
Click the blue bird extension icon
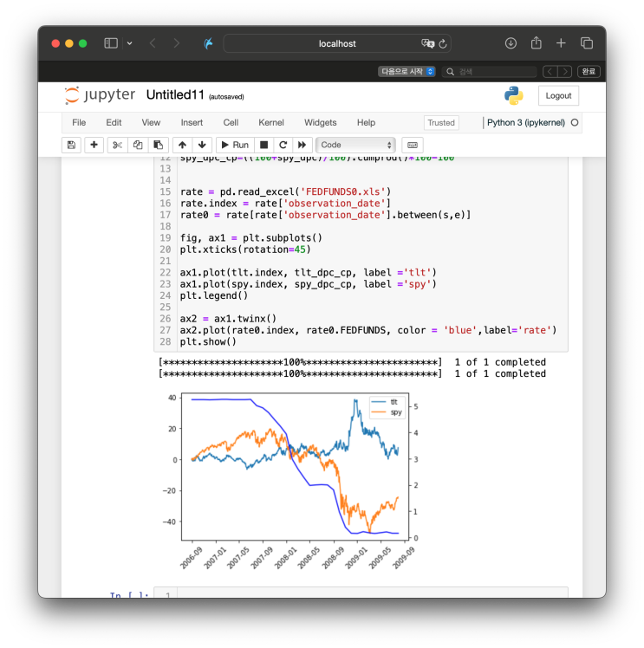coord(208,43)
